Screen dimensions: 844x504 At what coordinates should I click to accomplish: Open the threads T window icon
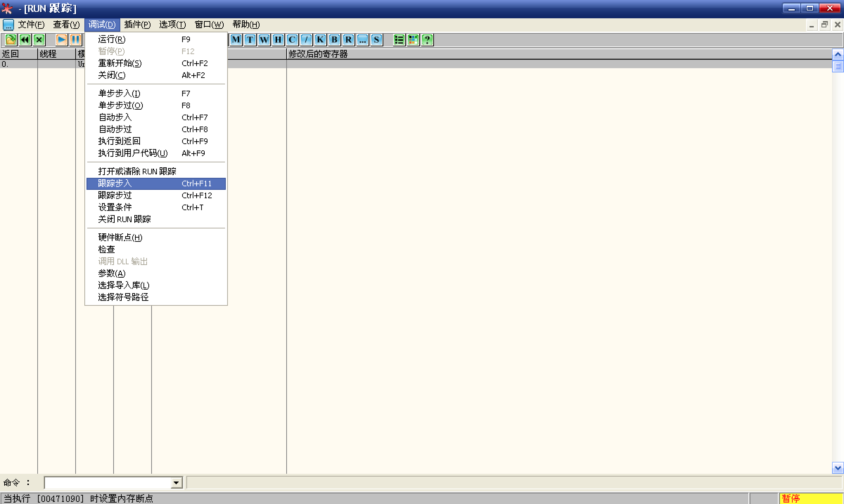pyautogui.click(x=250, y=40)
